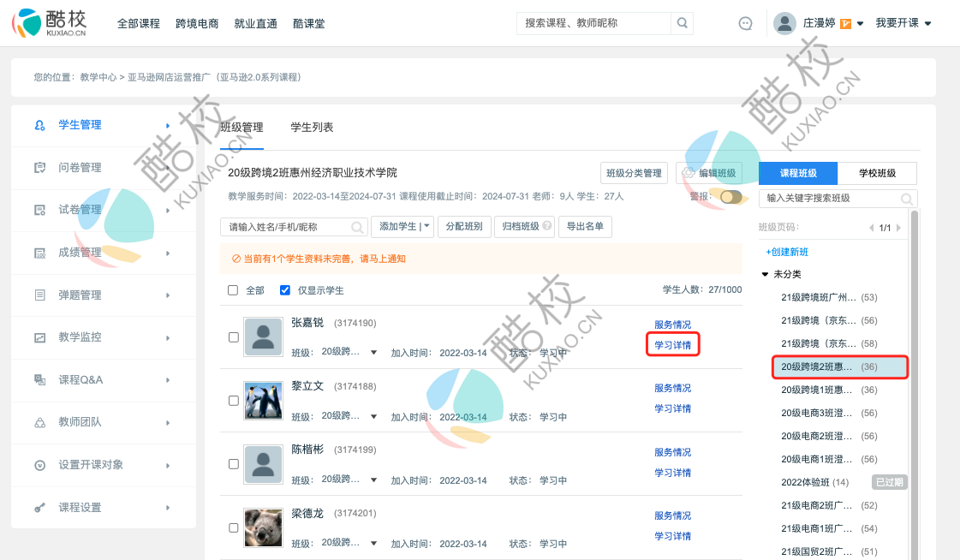
Task: Open 服务情况 for 黎立文
Action: click(x=672, y=388)
